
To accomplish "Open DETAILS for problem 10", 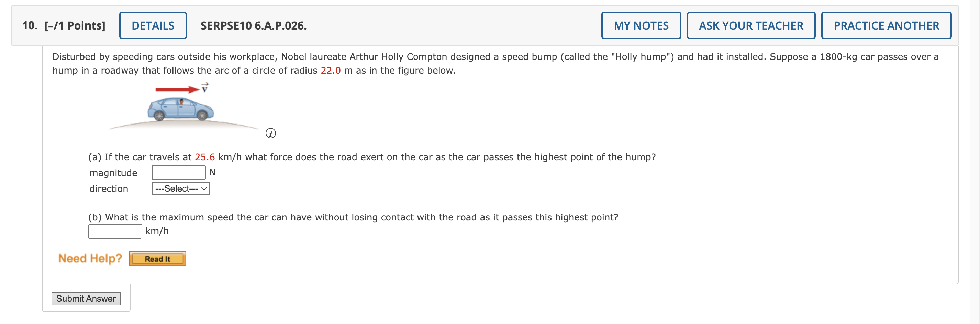I will click(153, 25).
